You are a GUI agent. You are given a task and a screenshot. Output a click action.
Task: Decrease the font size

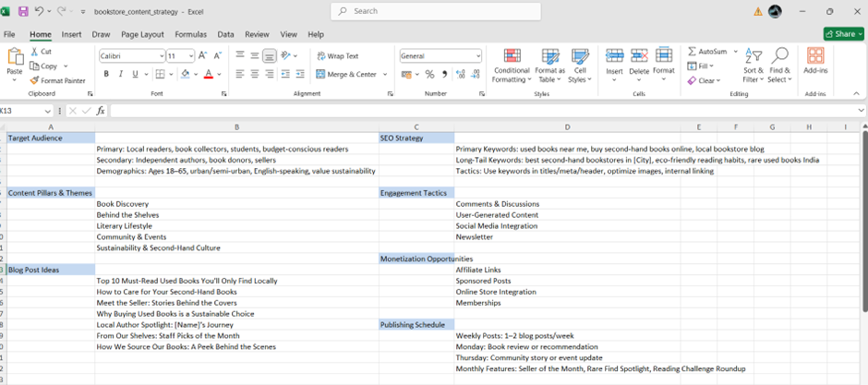[x=218, y=56]
